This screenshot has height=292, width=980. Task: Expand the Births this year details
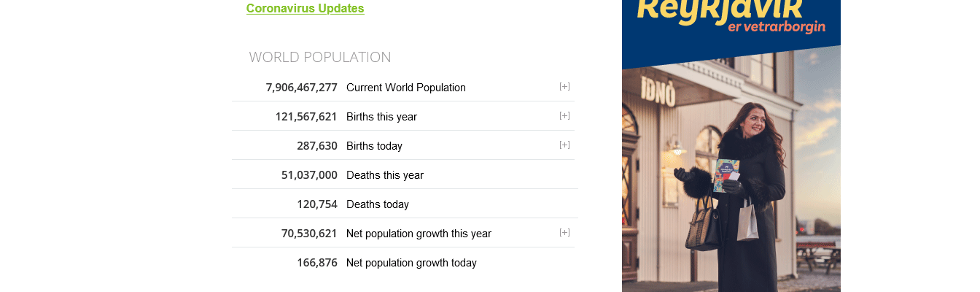coord(564,116)
